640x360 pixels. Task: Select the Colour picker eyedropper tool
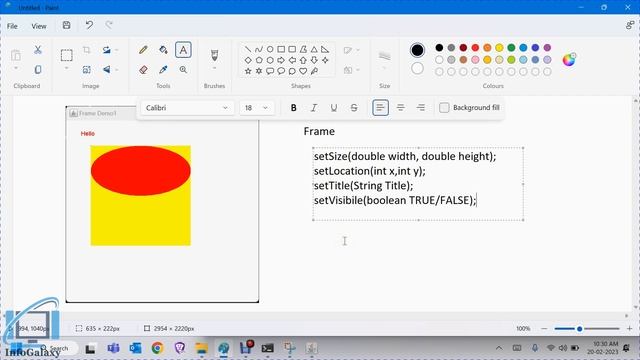click(x=163, y=70)
